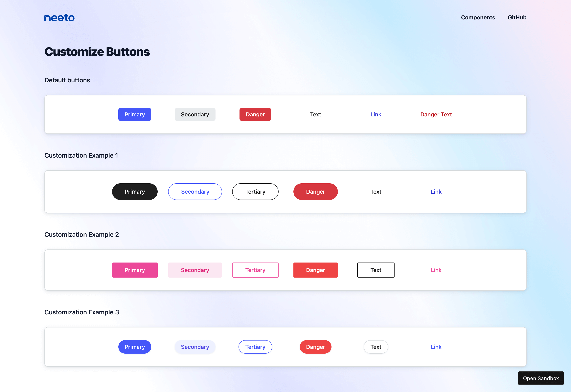Image resolution: width=571 pixels, height=392 pixels.
Task: Click the Tertiary button in Customization Example 1
Action: point(255,191)
